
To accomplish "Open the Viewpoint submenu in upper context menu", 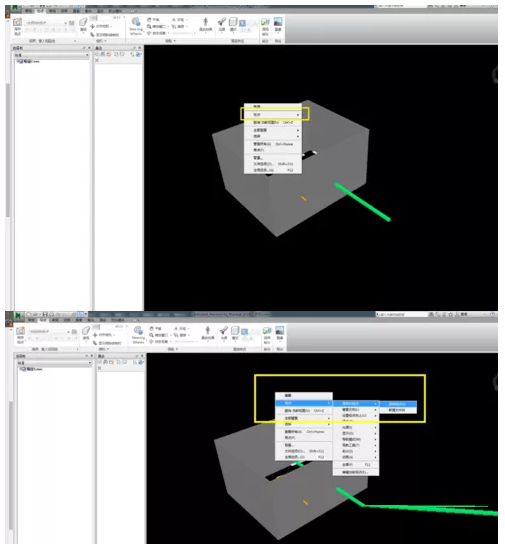I will point(273,115).
